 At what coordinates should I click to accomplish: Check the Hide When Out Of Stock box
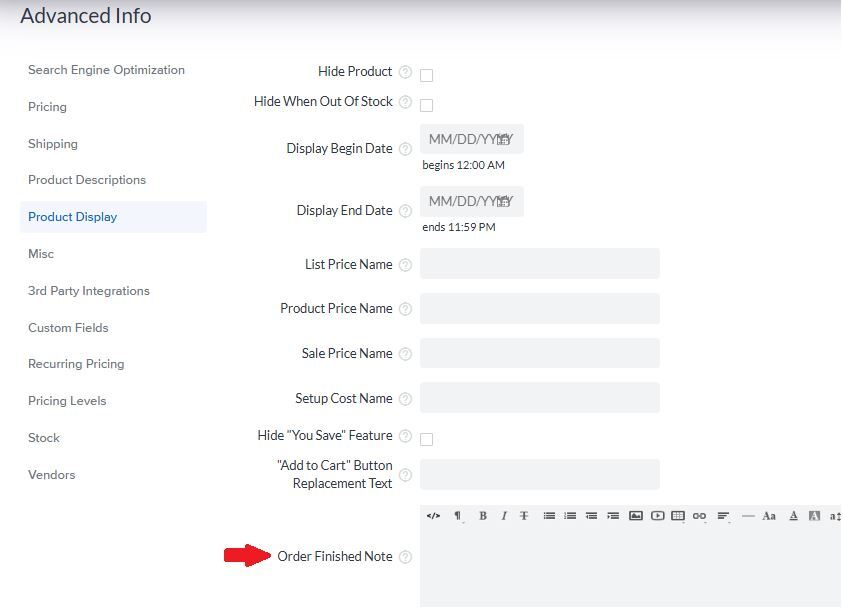[426, 105]
